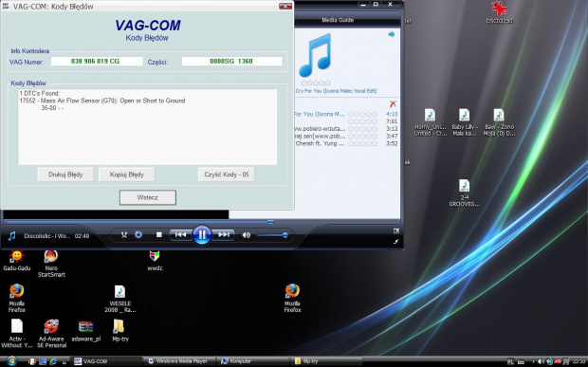Clear fault codes with Czyść Kody - 05
This screenshot has height=367, width=588.
coord(227,174)
